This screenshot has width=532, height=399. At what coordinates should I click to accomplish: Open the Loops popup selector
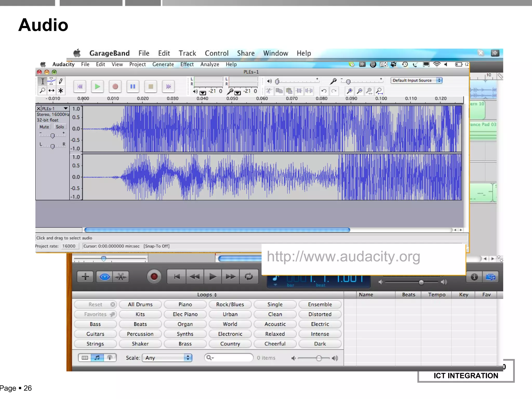(x=207, y=295)
